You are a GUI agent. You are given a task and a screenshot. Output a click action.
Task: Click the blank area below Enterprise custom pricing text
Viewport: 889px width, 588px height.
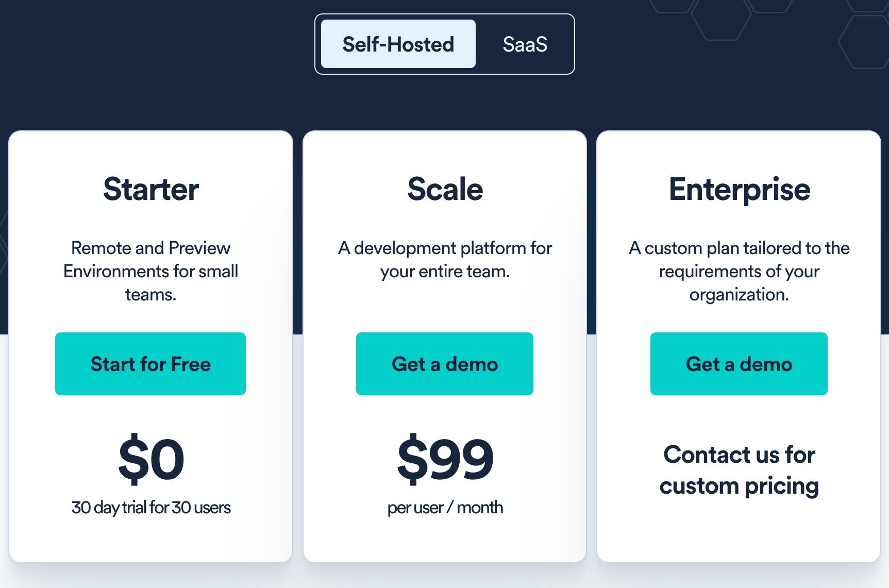tap(739, 531)
